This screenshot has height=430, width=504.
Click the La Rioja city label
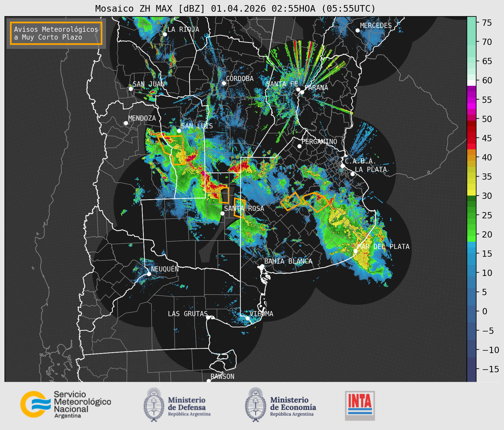pos(183,29)
